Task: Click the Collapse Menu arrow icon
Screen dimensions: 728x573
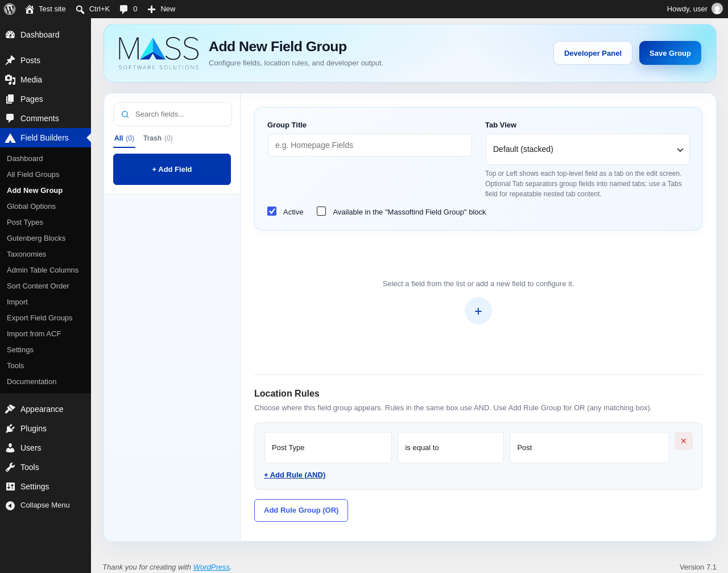Action: [10, 505]
